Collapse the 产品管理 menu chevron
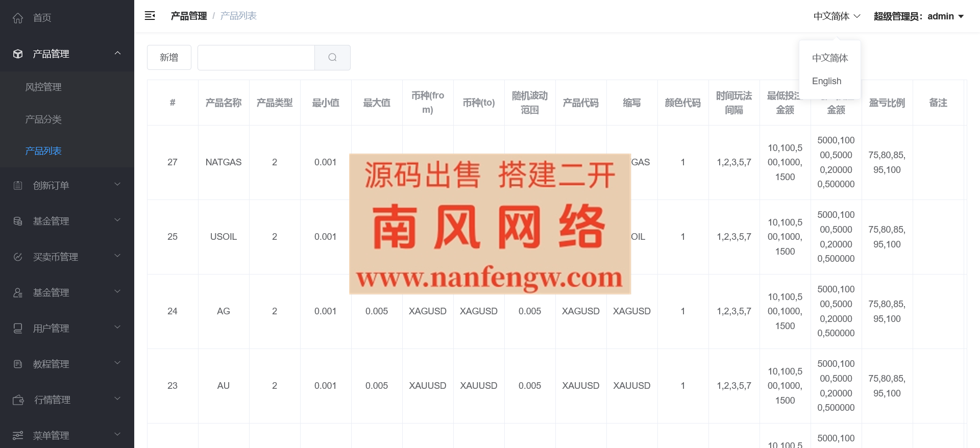This screenshot has width=980, height=448. pos(117,53)
